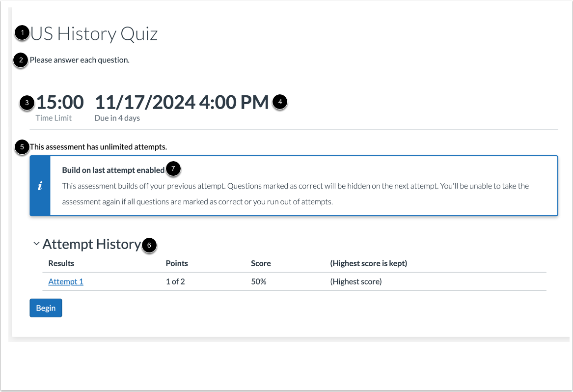Image resolution: width=573 pixels, height=392 pixels.
Task: Click the numbered callout 1 beside the quiz title
Action: coord(21,33)
